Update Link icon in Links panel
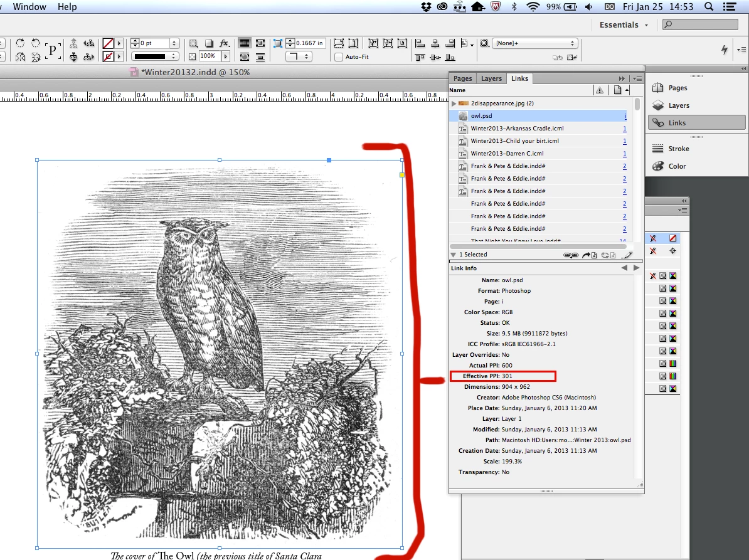Image resolution: width=749 pixels, height=560 pixels. pyautogui.click(x=608, y=255)
